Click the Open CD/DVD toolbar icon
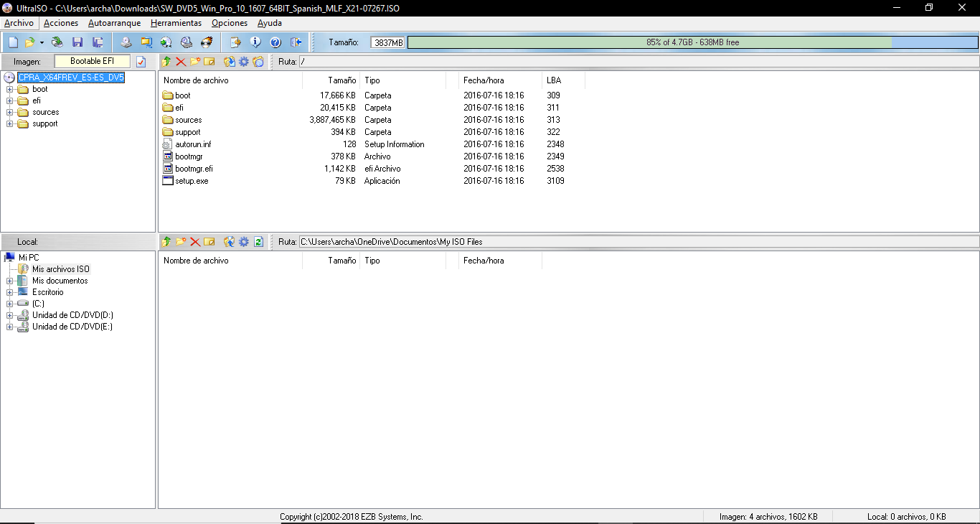Viewport: 980px width, 524px height. click(57, 42)
